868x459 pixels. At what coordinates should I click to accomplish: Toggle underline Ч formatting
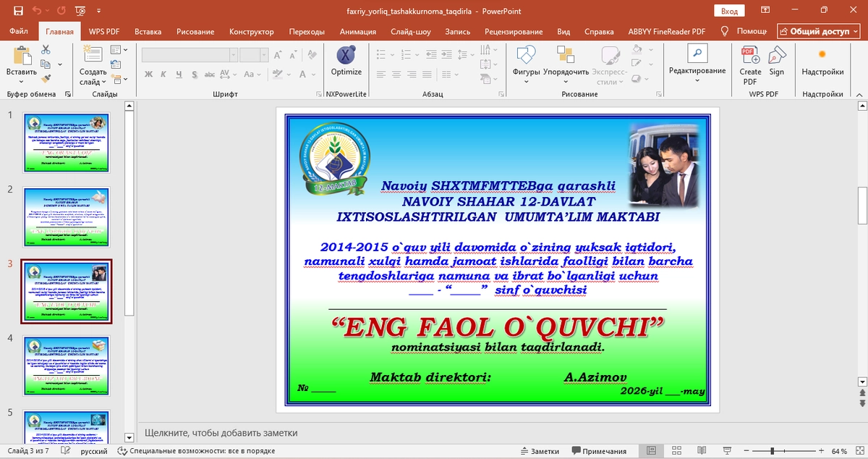179,74
